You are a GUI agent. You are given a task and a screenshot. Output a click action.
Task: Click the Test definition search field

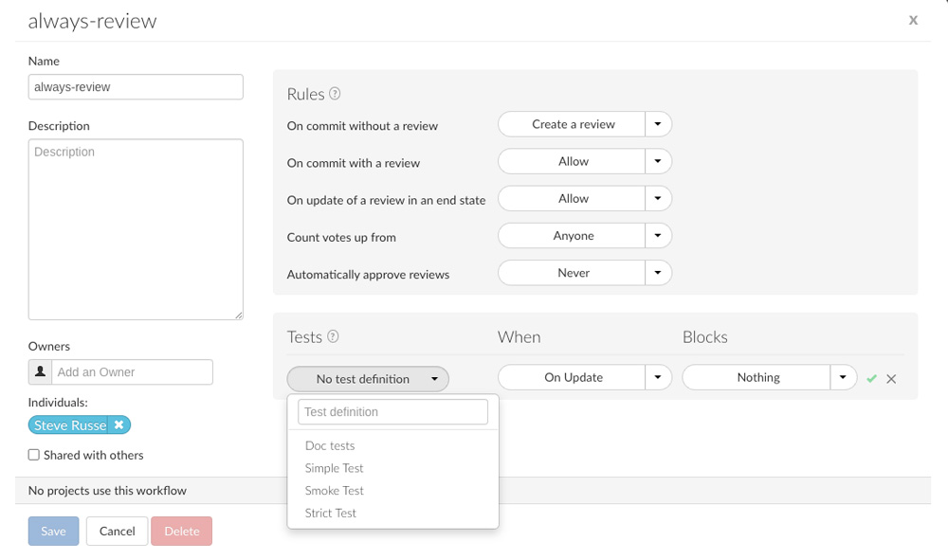tap(392, 411)
